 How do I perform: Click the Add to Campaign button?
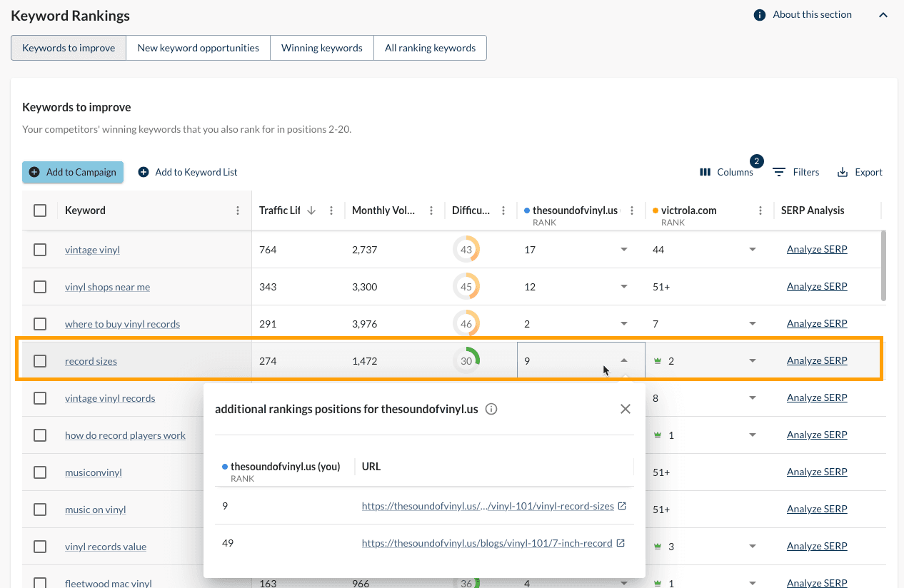(x=72, y=171)
